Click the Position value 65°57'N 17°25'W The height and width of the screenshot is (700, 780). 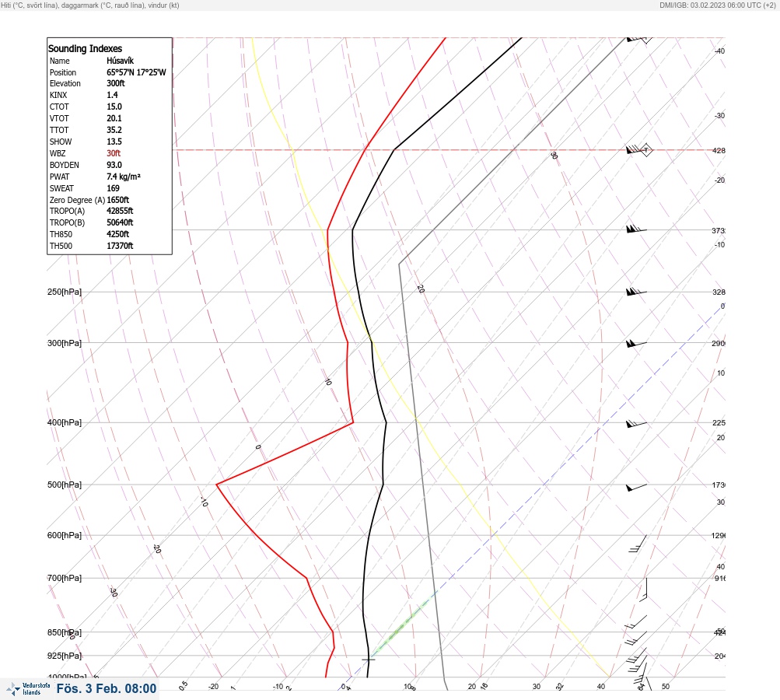(136, 72)
